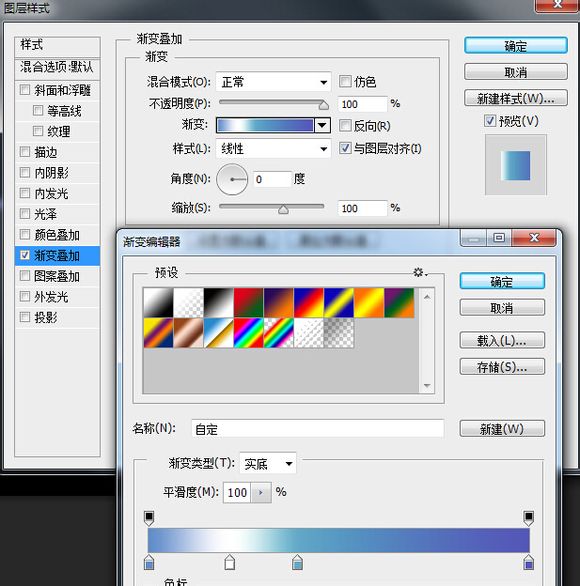This screenshot has height=586, width=580.
Task: Select the black-to-white gradient preset
Action: [x=219, y=303]
